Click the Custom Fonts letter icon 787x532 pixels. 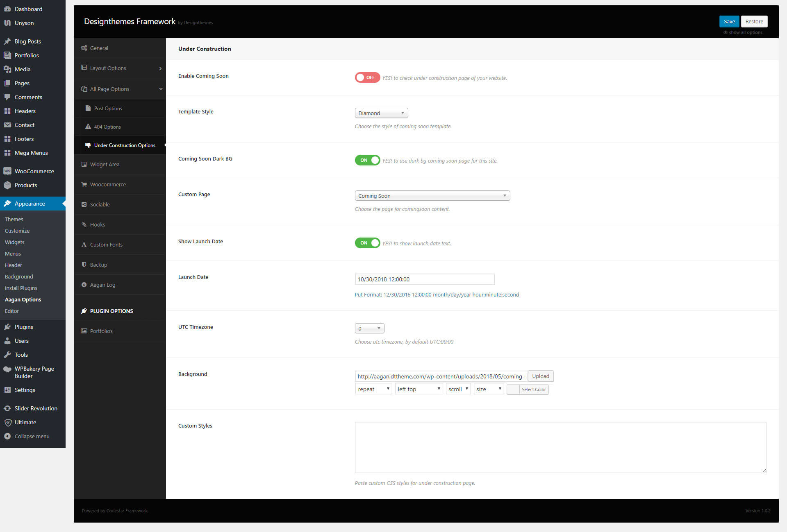tap(84, 244)
